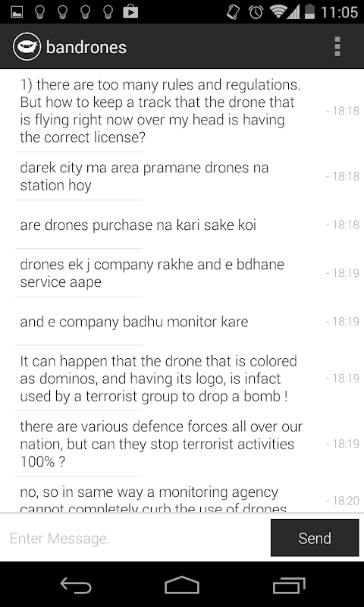The width and height of the screenshot is (364, 607).
Task: Tap the phone vibrate mode icon
Action: coord(233,12)
